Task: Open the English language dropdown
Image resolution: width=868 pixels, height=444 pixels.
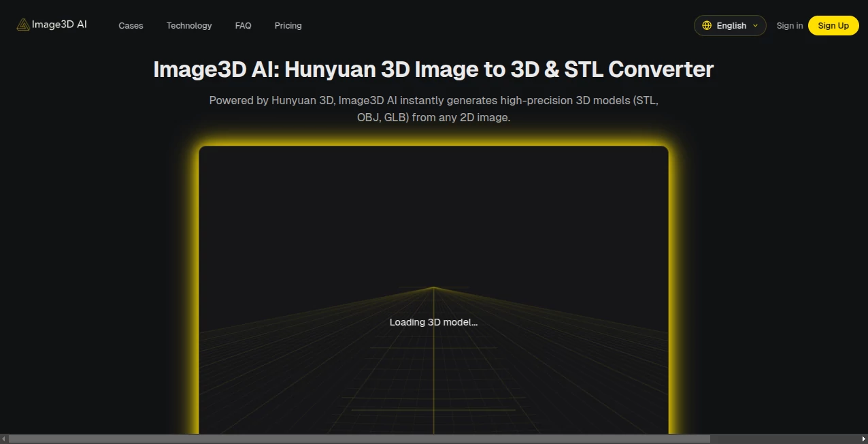Action: click(730, 25)
